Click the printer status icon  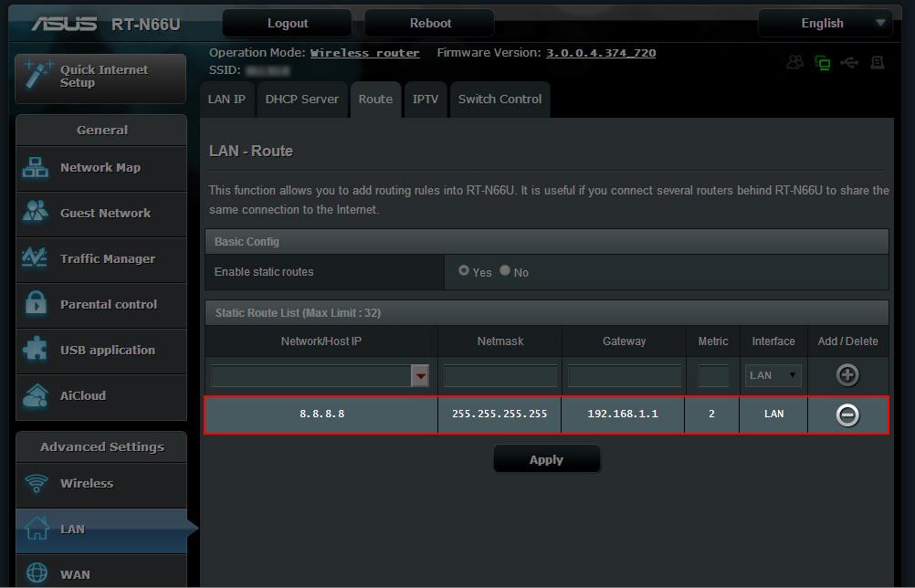coord(877,62)
